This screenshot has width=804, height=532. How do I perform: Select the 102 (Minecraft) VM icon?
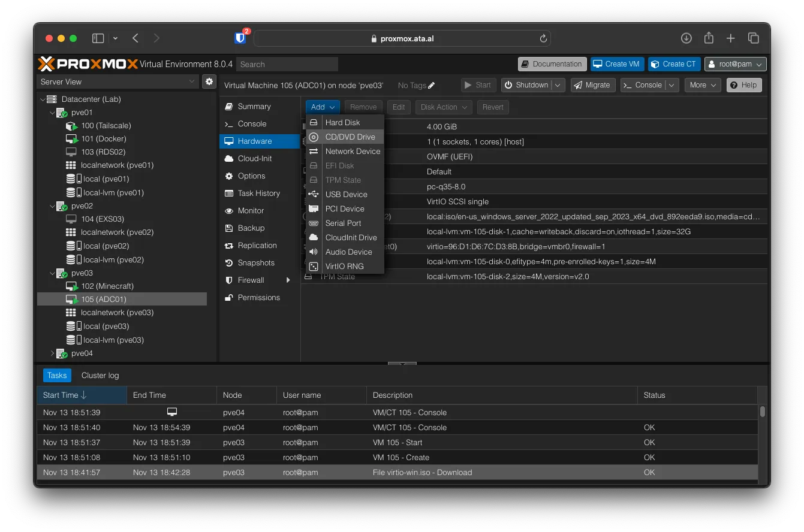(71, 286)
